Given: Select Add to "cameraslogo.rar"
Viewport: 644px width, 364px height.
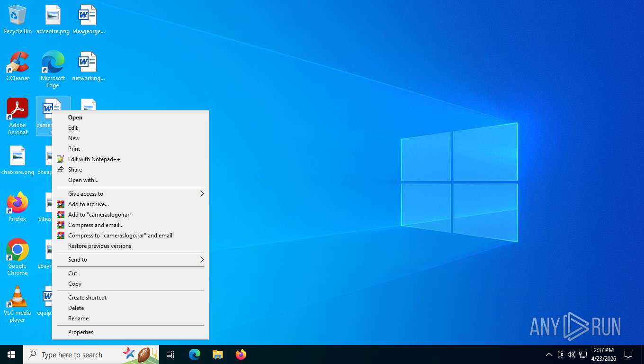Looking at the screenshot, I should [x=130, y=215].
